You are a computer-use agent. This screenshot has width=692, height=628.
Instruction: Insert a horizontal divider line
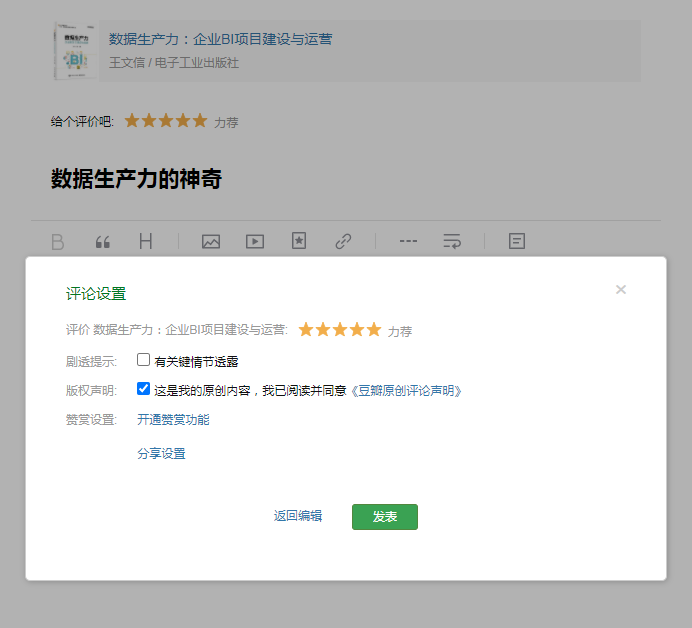pyautogui.click(x=408, y=241)
